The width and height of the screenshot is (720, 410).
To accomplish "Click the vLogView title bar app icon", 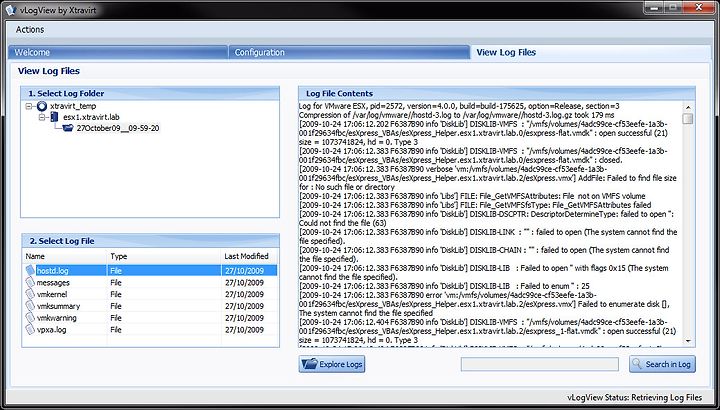I will point(12,10).
